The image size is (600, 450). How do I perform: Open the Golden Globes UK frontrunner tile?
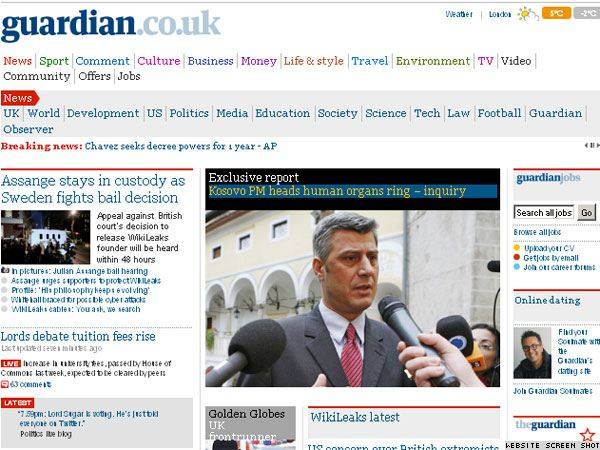[251, 428]
